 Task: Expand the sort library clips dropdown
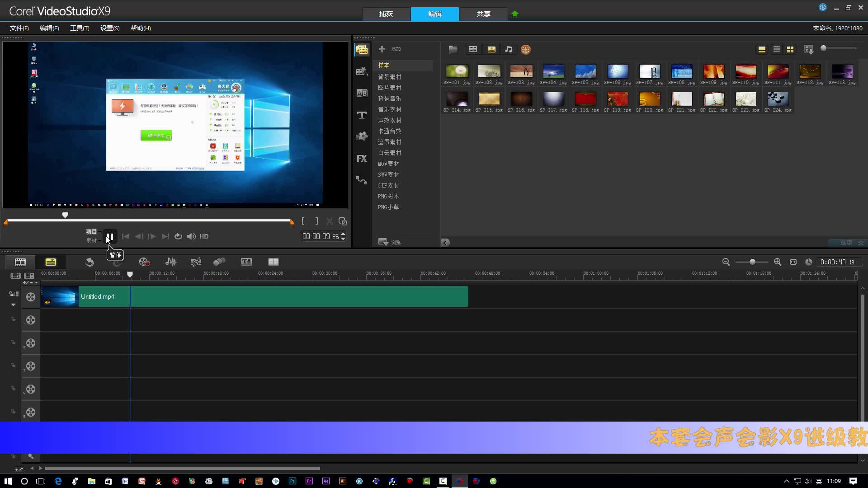(x=808, y=49)
